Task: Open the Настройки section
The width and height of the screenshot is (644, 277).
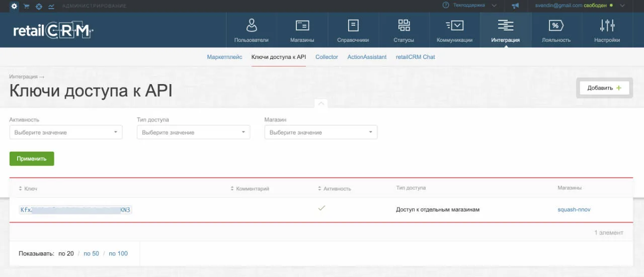Action: (607, 30)
